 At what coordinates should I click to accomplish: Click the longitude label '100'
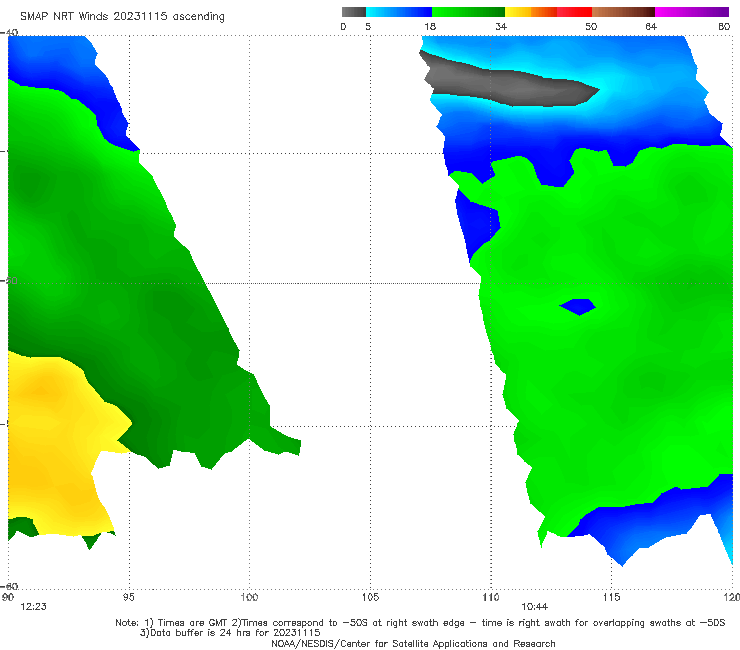[249, 598]
